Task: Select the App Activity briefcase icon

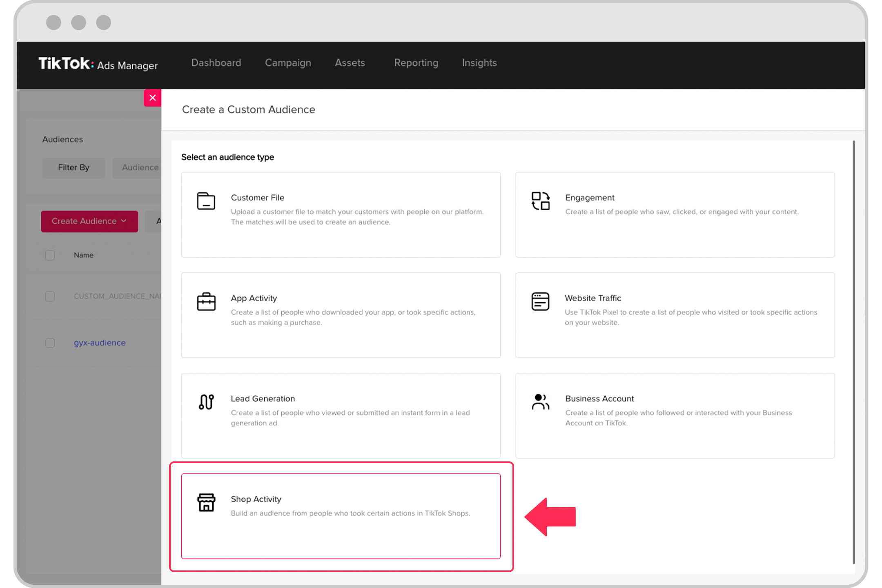Action: tap(206, 302)
